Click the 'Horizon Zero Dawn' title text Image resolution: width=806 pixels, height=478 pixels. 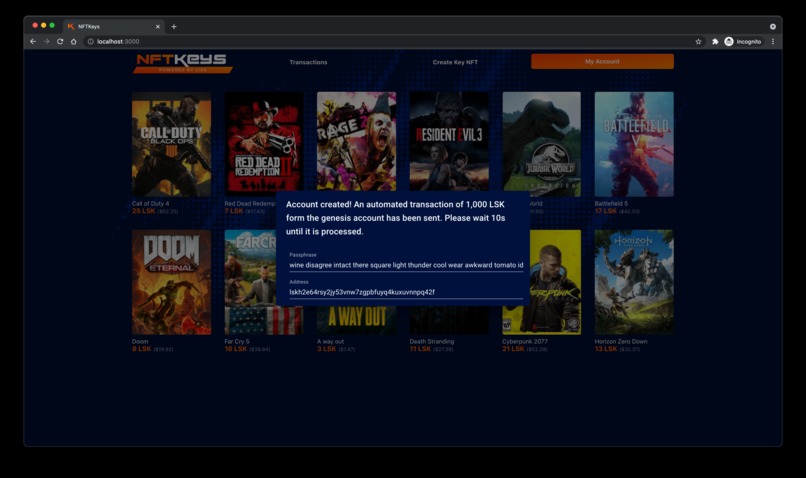[620, 341]
